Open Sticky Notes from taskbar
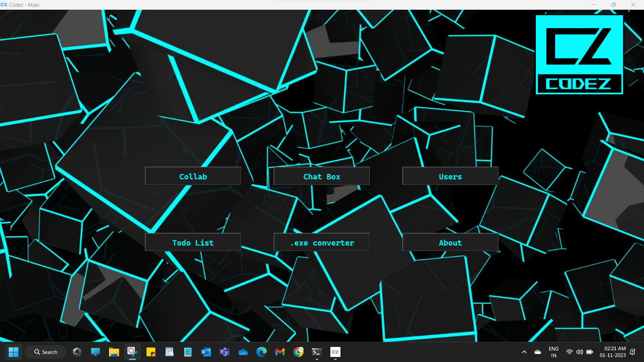Screen dimensions: 644x362 [151, 352]
